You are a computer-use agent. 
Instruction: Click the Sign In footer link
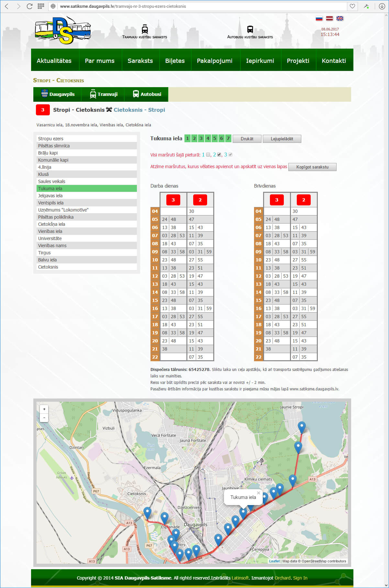[300, 578]
